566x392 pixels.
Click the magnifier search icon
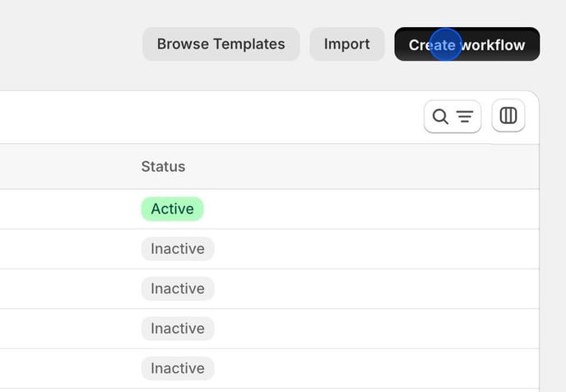coord(440,117)
